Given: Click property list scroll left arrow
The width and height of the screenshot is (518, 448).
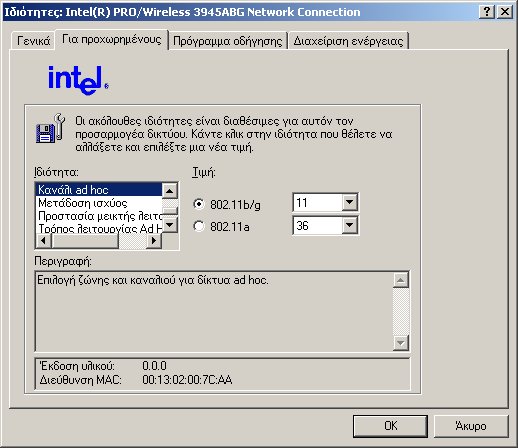Looking at the screenshot, I should [x=43, y=240].
